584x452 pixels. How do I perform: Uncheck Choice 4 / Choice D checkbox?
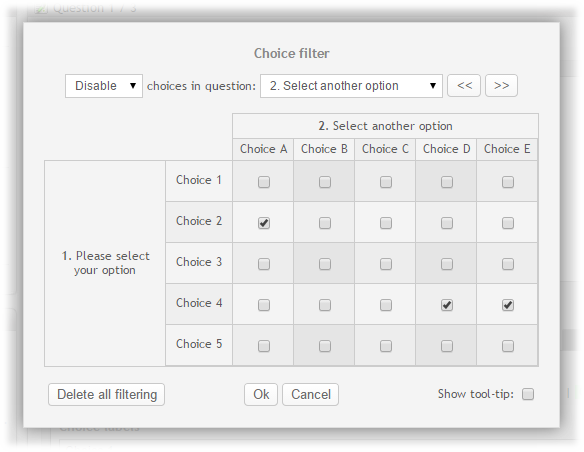(x=447, y=305)
